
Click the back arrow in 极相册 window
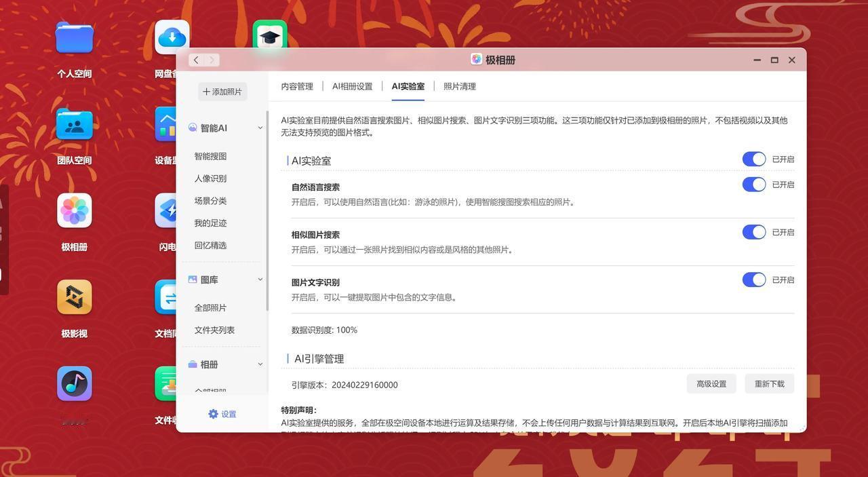point(196,60)
